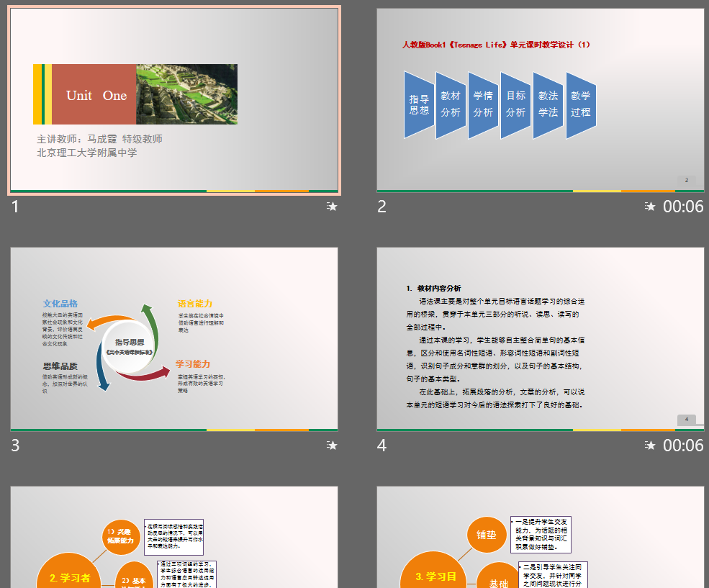Viewport: 709px width, 588px height.
Task: Click the red Unit One title block
Action: (95, 95)
